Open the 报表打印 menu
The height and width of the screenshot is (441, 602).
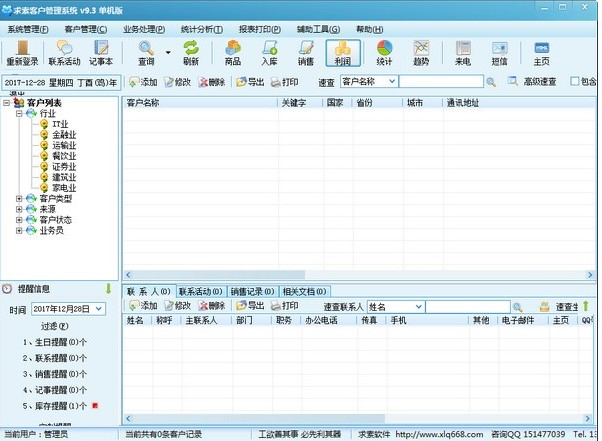click(260, 29)
